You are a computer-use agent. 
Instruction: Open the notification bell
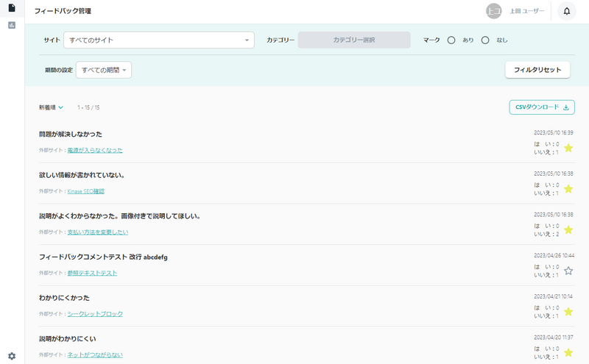point(566,11)
